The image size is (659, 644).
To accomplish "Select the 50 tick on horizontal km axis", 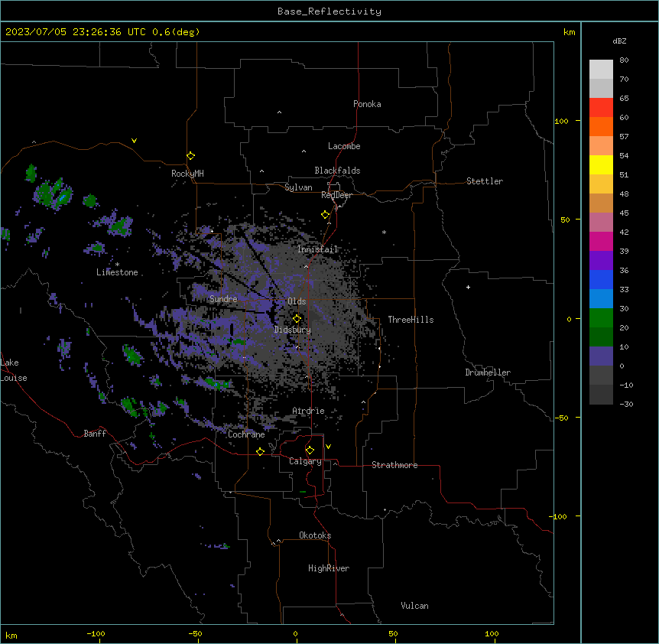I will point(393,634).
